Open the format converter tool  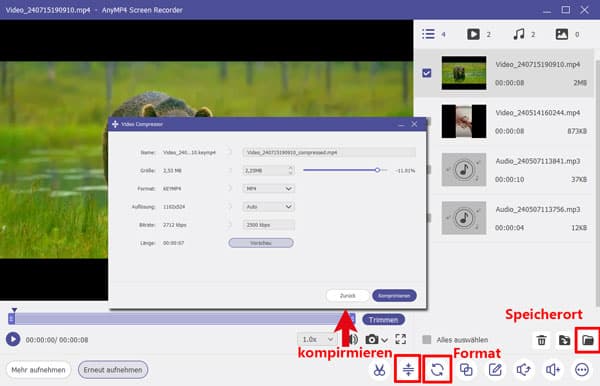pyautogui.click(x=437, y=370)
